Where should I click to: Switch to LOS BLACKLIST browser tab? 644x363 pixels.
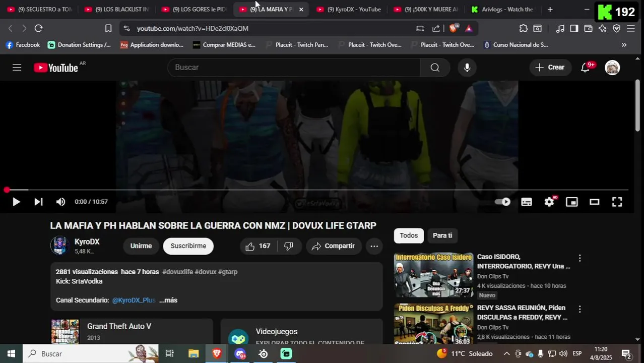pyautogui.click(x=116, y=9)
